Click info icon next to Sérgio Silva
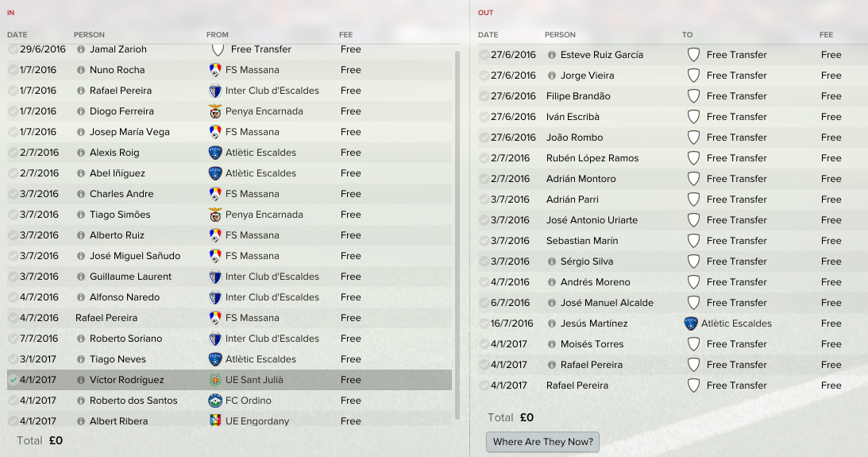Viewport: 868px width, 457px height. tap(552, 261)
